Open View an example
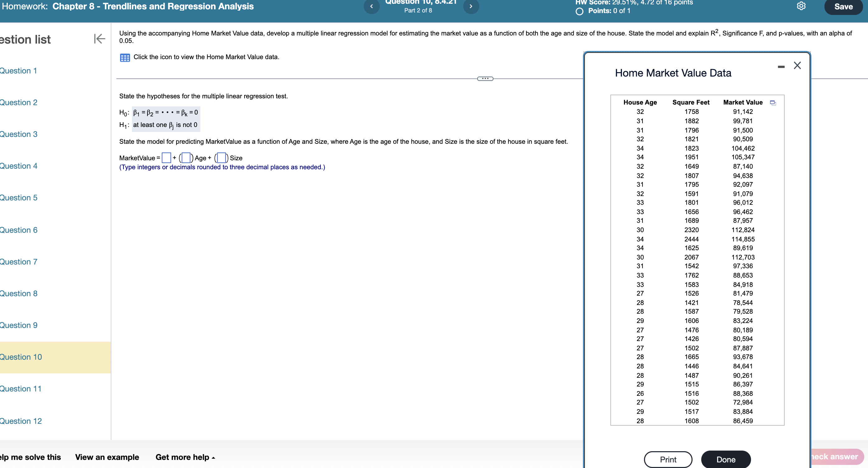Image resolution: width=868 pixels, height=468 pixels. point(107,457)
